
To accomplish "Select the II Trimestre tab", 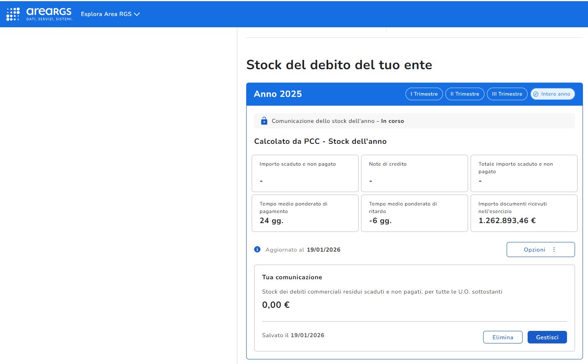I will pos(465,94).
